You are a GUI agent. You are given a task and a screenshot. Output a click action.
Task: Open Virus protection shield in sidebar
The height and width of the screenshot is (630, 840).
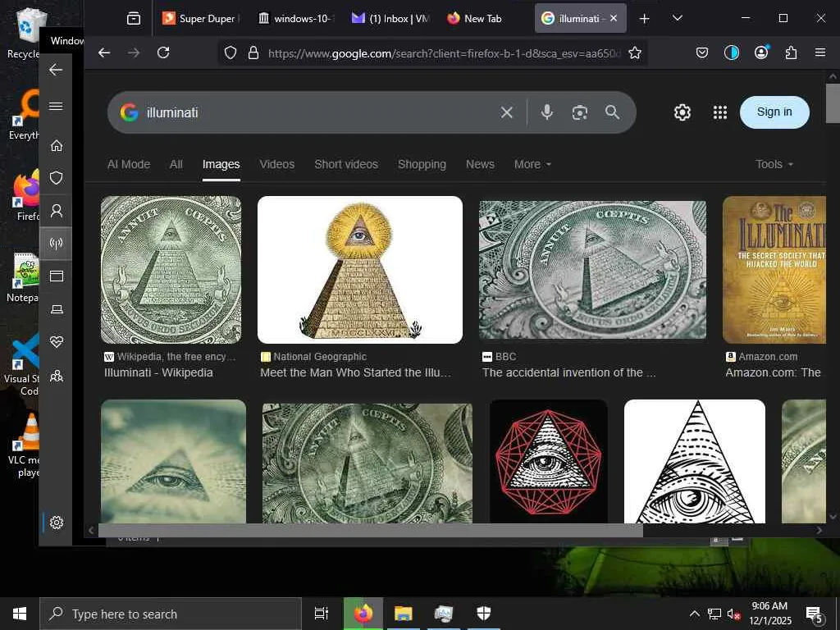57,178
